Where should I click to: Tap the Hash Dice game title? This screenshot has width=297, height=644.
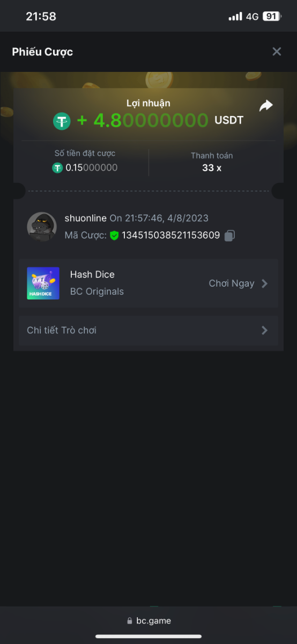click(92, 274)
